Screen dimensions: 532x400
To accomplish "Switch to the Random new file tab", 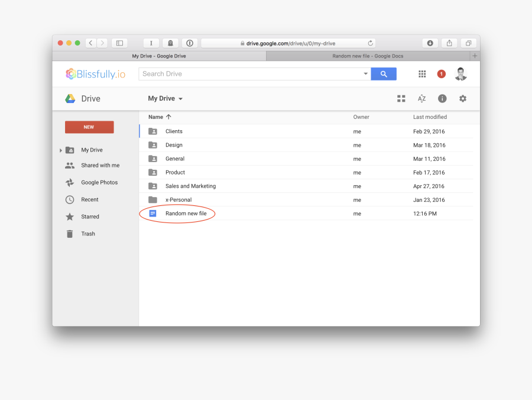I will (x=369, y=56).
